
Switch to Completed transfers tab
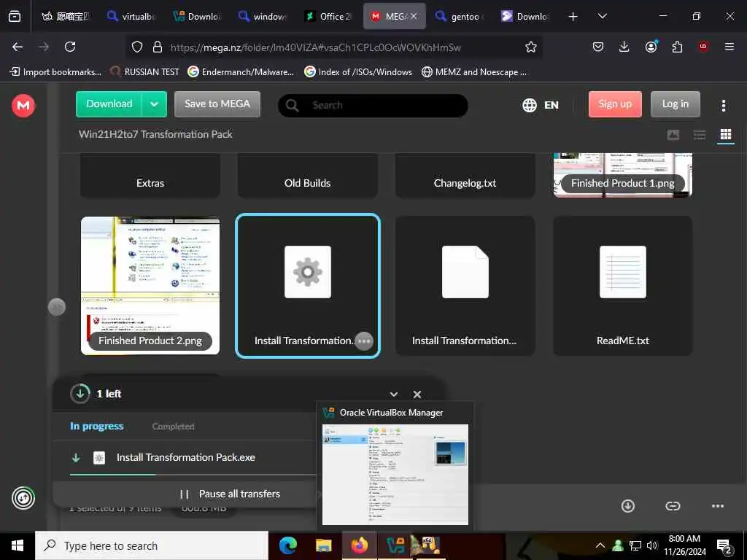(x=173, y=427)
